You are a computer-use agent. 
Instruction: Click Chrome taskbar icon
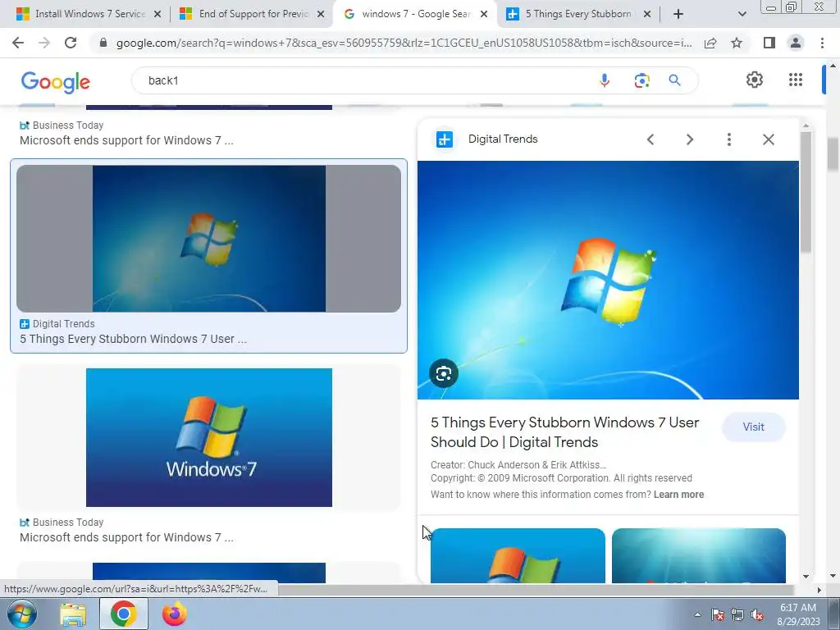124,614
